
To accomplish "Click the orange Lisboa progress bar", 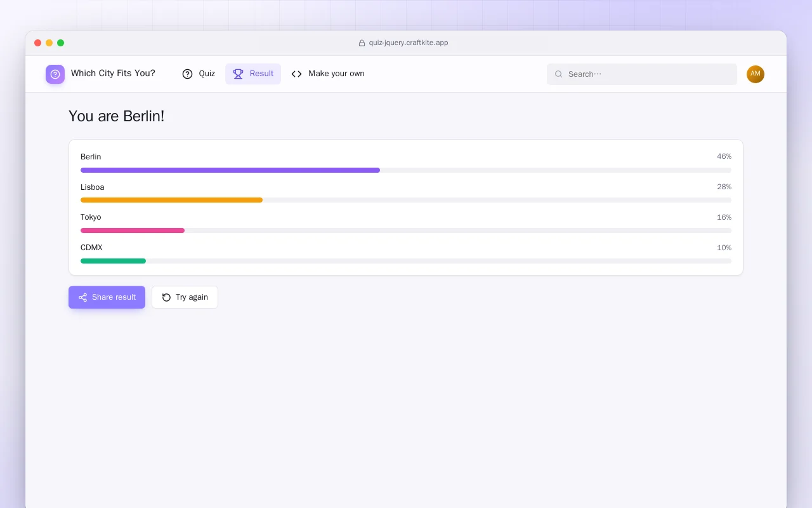I will pos(171,200).
